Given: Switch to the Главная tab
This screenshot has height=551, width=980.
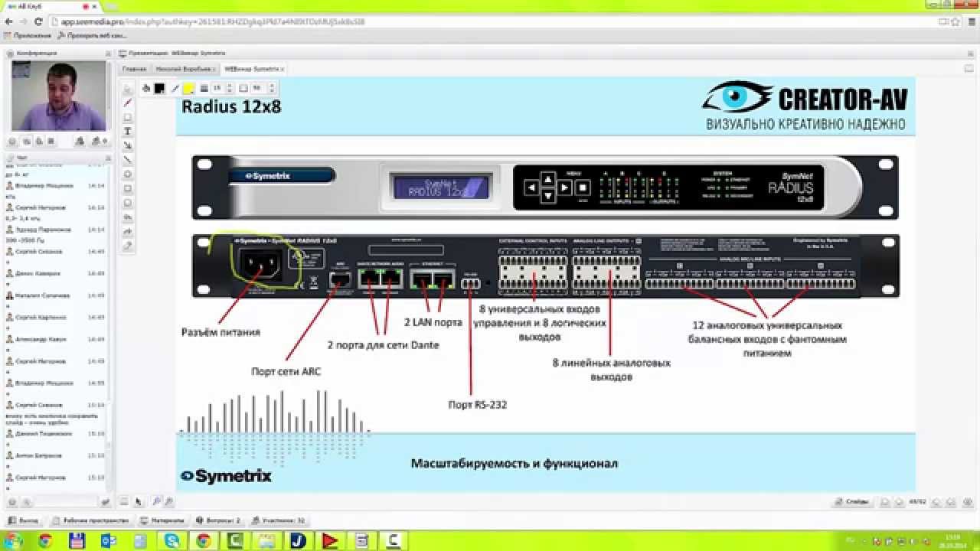Looking at the screenshot, I should (x=134, y=69).
